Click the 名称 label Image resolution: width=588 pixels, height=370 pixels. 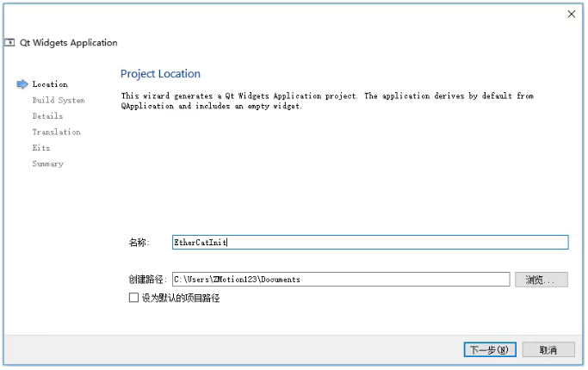tap(139, 243)
